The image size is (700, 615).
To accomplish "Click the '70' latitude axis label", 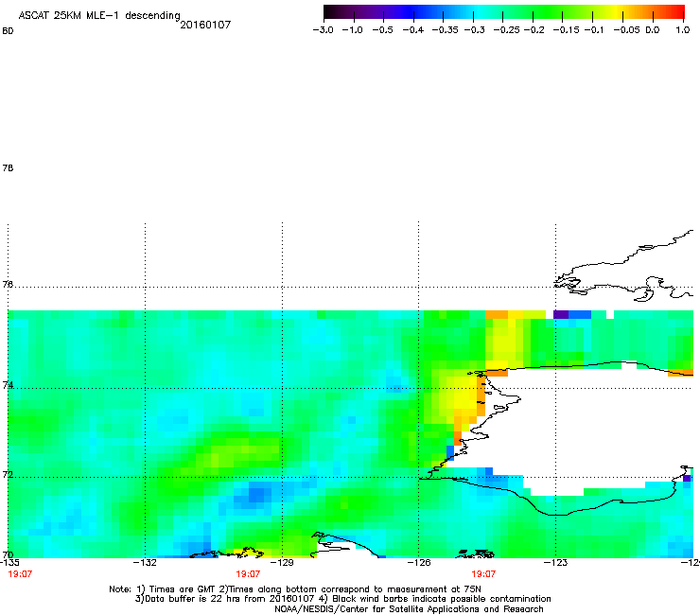I will [8, 554].
